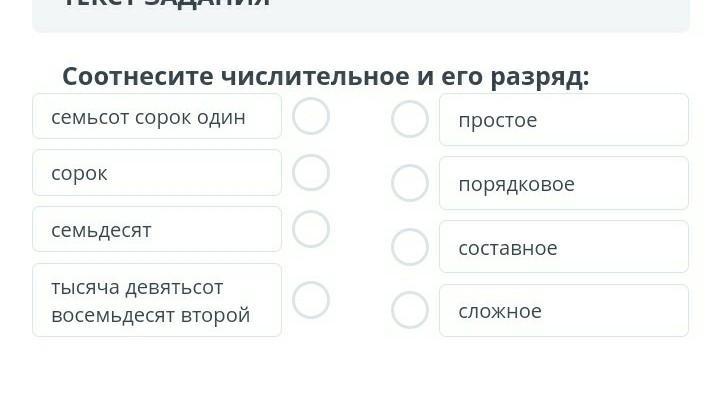This screenshot has height=419, width=720.
Task: Select circle for 'тысяча девятьсот восемьдесят второй'
Action: click(311, 300)
